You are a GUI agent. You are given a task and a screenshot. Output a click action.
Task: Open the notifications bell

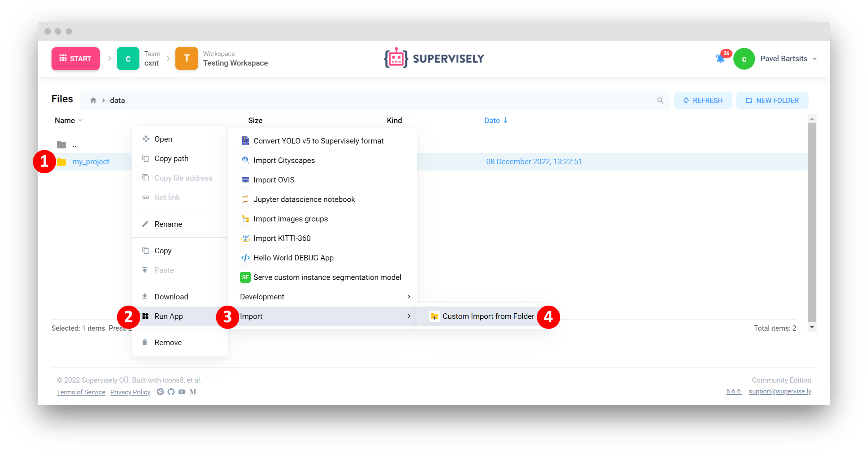tap(720, 58)
